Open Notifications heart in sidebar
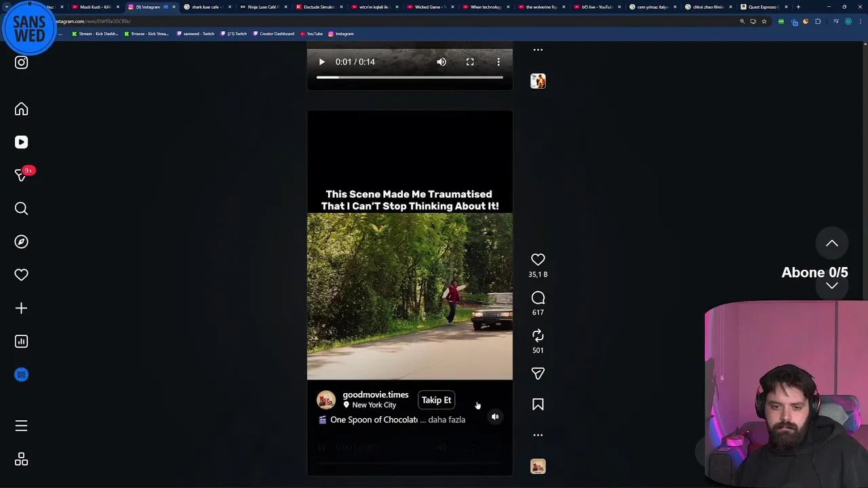Viewport: 868px width, 488px height. pyautogui.click(x=21, y=275)
